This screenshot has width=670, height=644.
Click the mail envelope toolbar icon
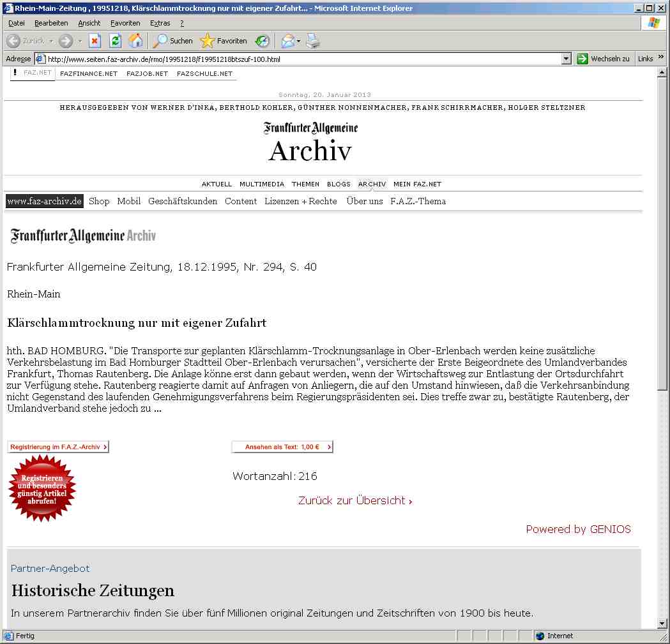pos(287,41)
